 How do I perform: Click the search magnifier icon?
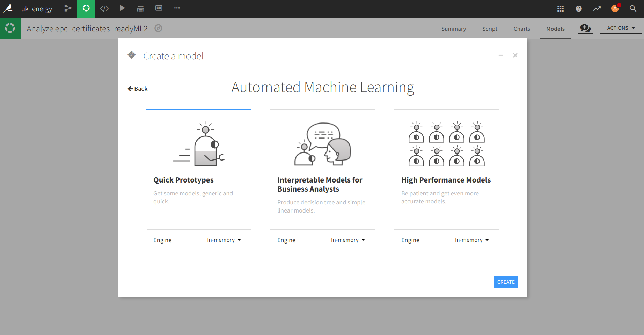pyautogui.click(x=632, y=9)
